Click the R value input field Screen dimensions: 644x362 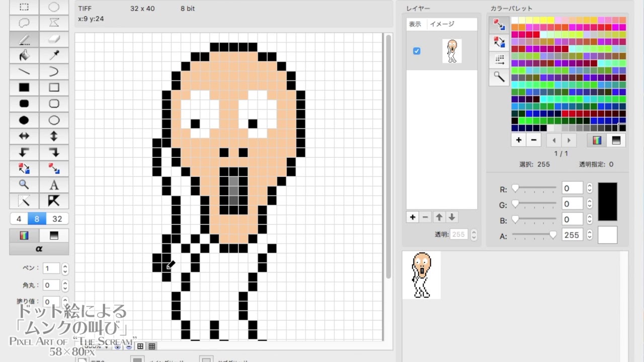pos(572,189)
